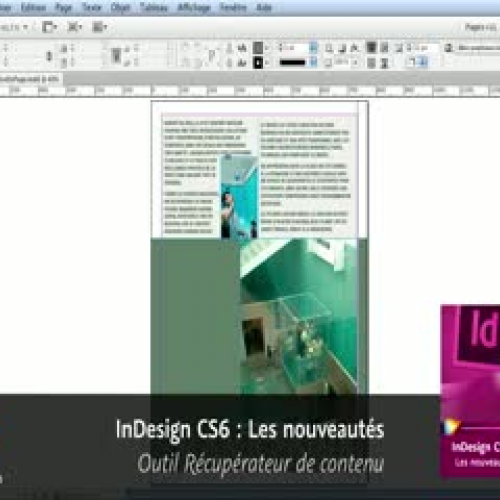This screenshot has width=500, height=500.
Task: Click the subtitle 'Outil Récupérateur de contenu'
Action: [x=261, y=463]
